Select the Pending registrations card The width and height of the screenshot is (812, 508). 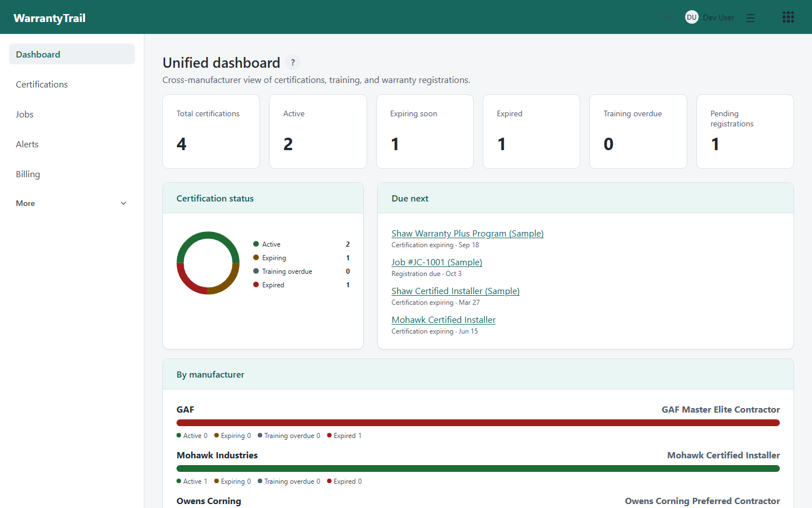[745, 132]
